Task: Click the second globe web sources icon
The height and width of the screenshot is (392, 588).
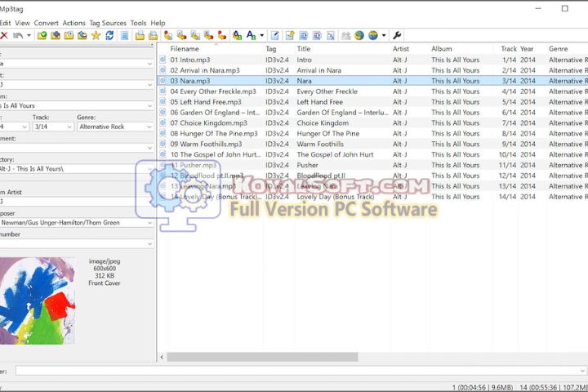Action: pyautogui.click(x=372, y=35)
